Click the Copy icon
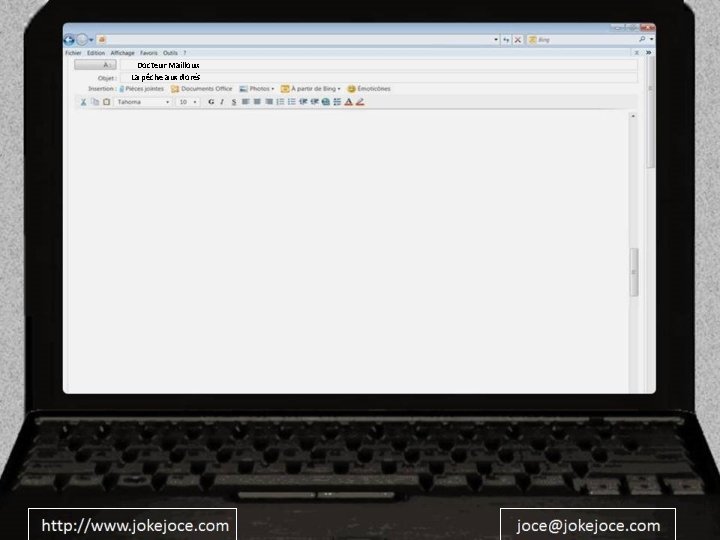720x540 pixels. click(95, 102)
